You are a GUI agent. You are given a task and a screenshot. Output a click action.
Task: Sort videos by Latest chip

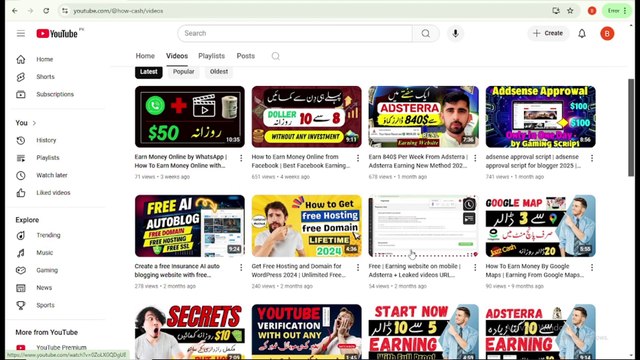(149, 72)
